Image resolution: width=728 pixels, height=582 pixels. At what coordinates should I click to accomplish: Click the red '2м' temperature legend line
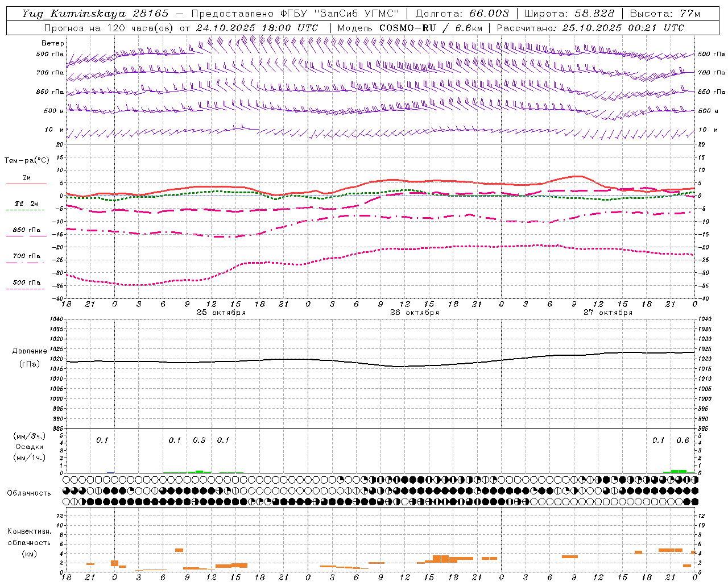click(x=26, y=184)
